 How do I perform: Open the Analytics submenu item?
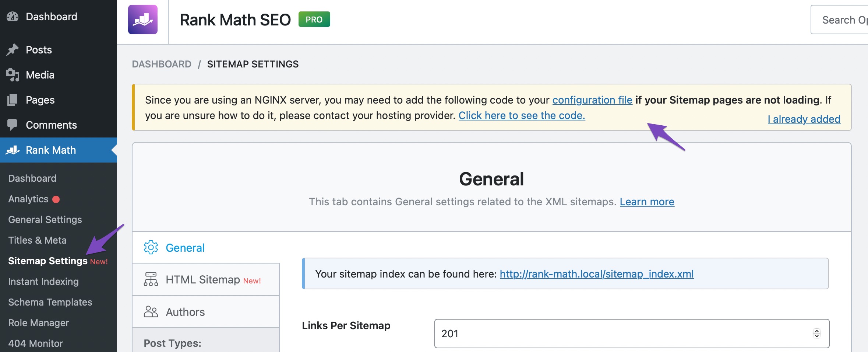click(28, 199)
